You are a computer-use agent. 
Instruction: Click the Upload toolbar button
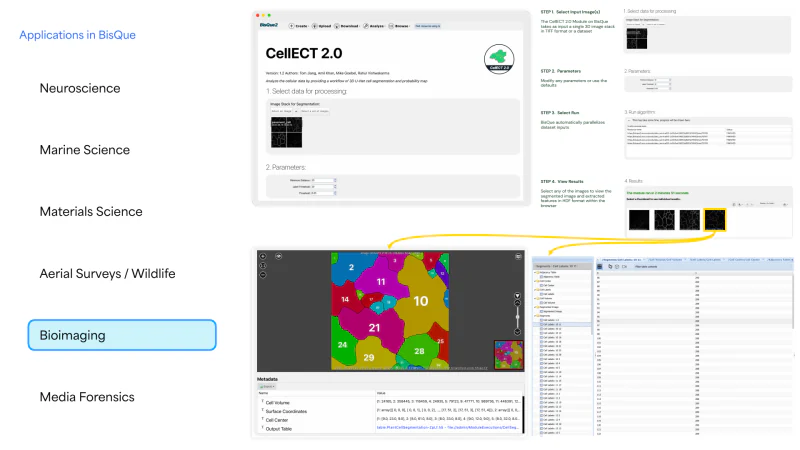tap(322, 26)
